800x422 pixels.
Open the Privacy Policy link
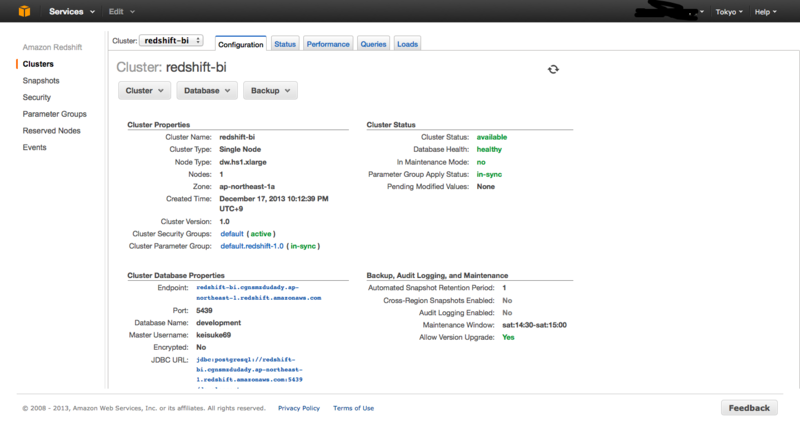point(298,408)
